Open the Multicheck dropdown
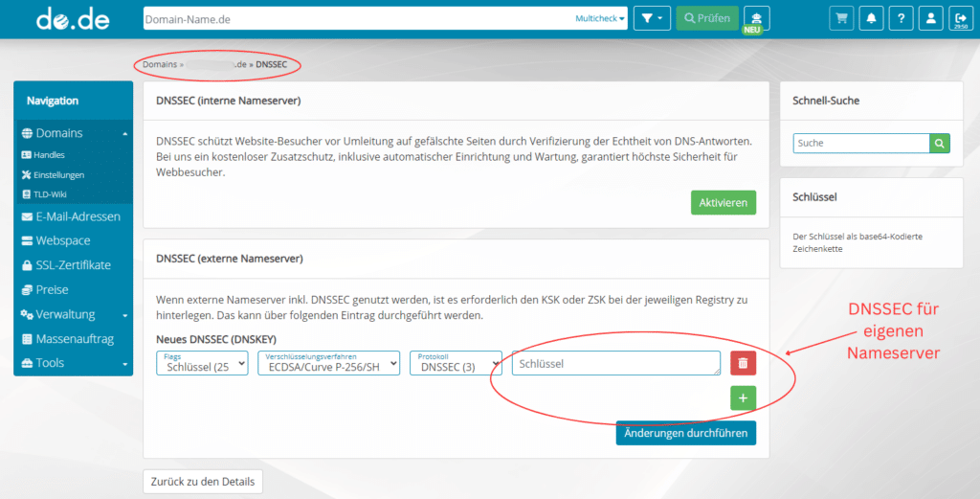Viewport: 980px width, 499px height. pyautogui.click(x=599, y=19)
